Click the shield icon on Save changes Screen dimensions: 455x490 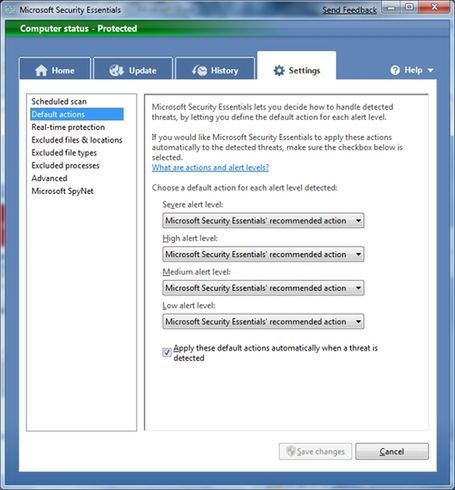(291, 451)
